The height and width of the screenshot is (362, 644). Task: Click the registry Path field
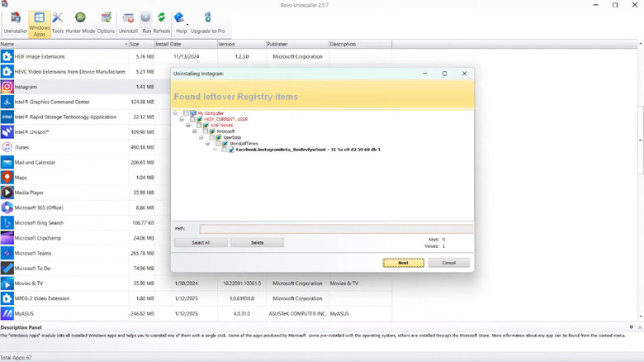[x=336, y=229]
